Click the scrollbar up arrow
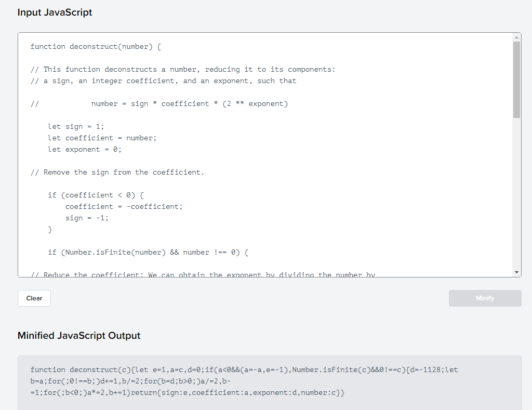Viewport: 532px width, 410px height. point(516,36)
